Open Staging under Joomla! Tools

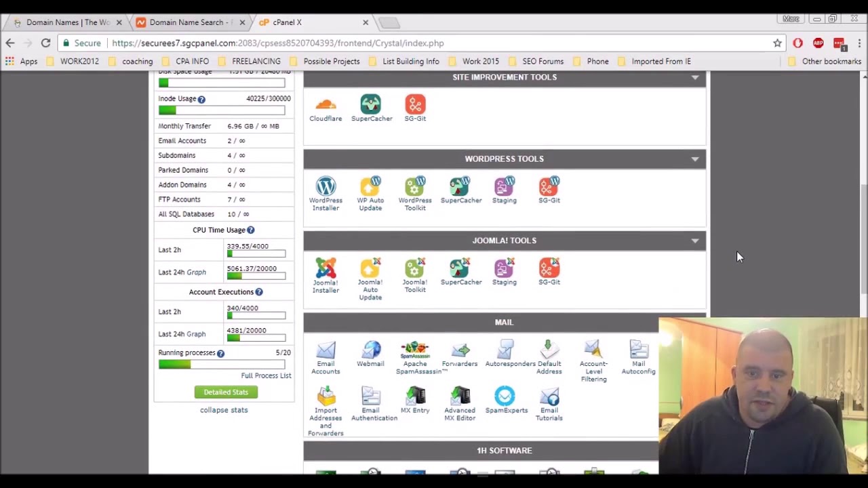click(x=505, y=272)
